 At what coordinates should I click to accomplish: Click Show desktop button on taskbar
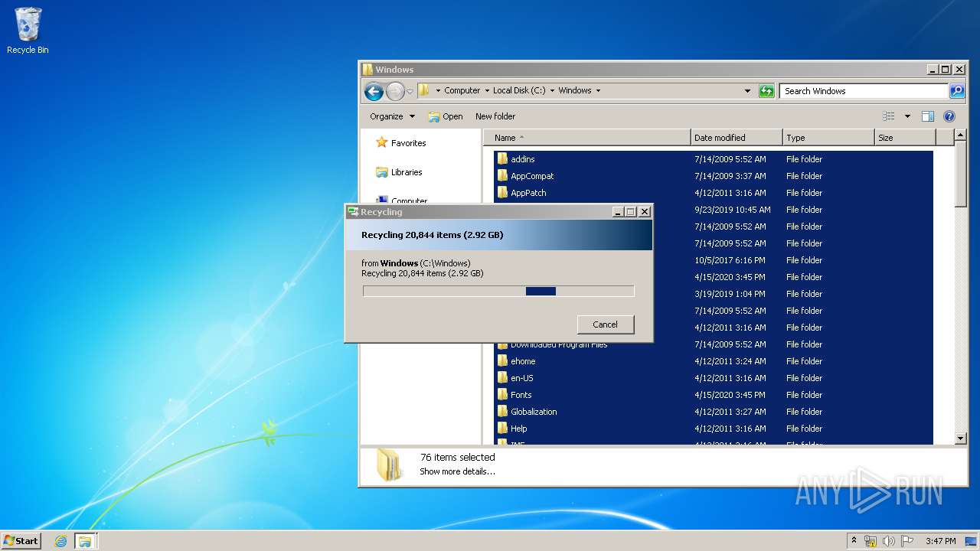tap(971, 541)
